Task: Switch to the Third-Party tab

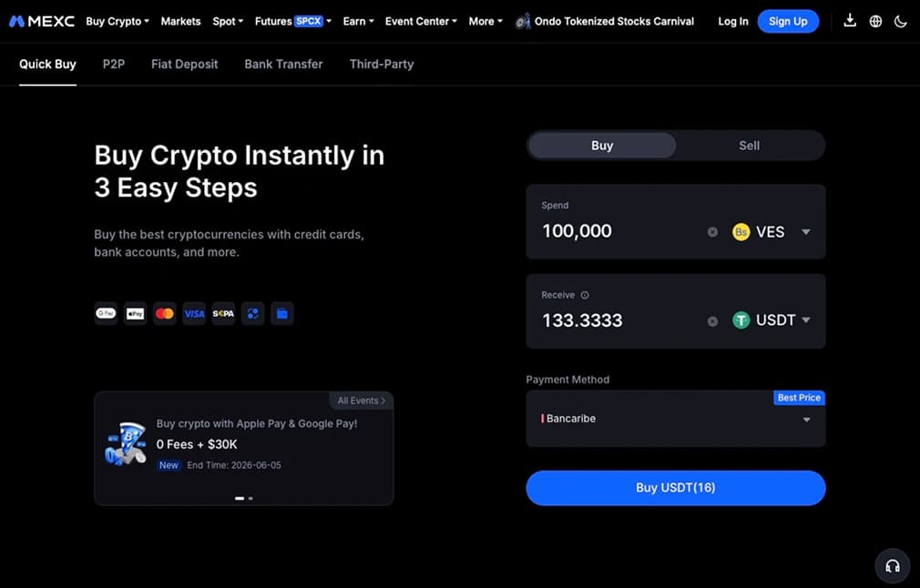Action: click(x=382, y=65)
